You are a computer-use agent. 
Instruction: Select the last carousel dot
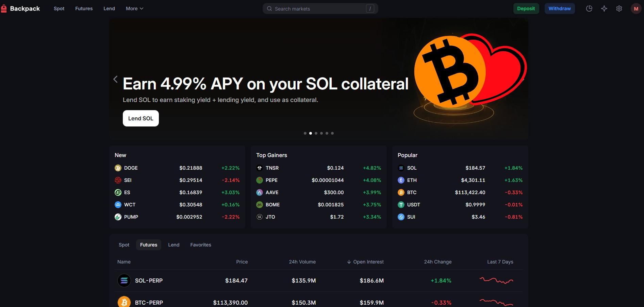click(x=332, y=133)
